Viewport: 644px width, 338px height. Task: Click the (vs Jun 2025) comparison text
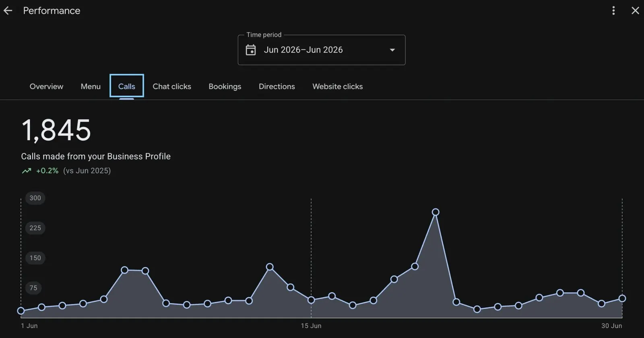click(x=87, y=171)
